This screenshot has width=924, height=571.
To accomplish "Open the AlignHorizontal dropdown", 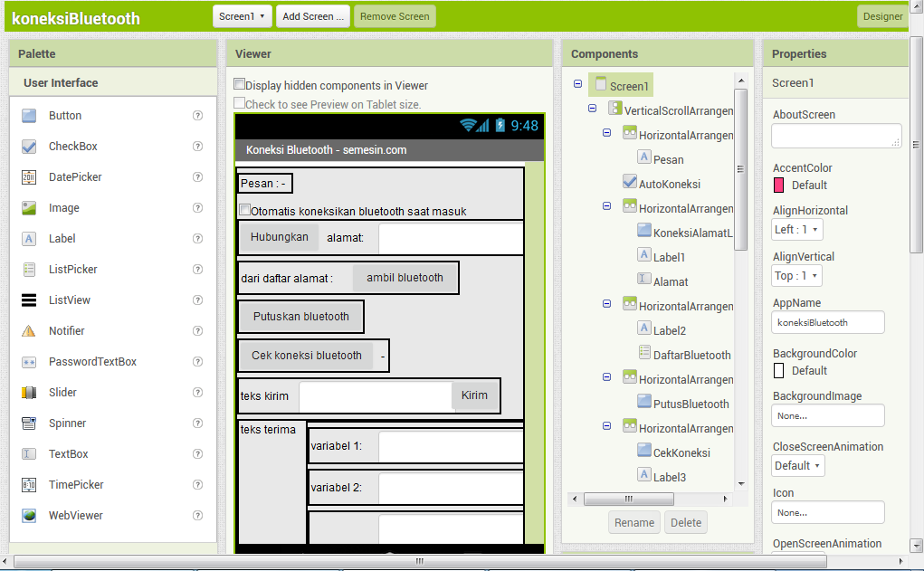I will click(x=796, y=230).
